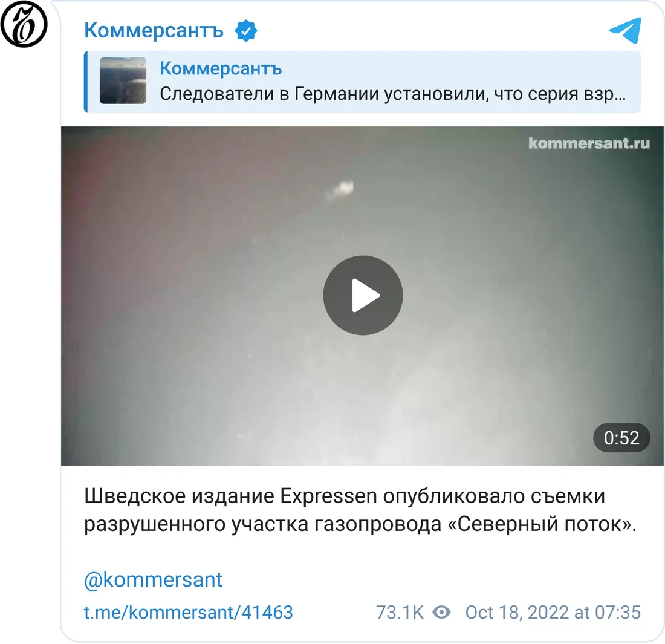This screenshot has height=644, width=665.
Task: Click the Коммерсантъ channel title at top
Action: pos(154,31)
